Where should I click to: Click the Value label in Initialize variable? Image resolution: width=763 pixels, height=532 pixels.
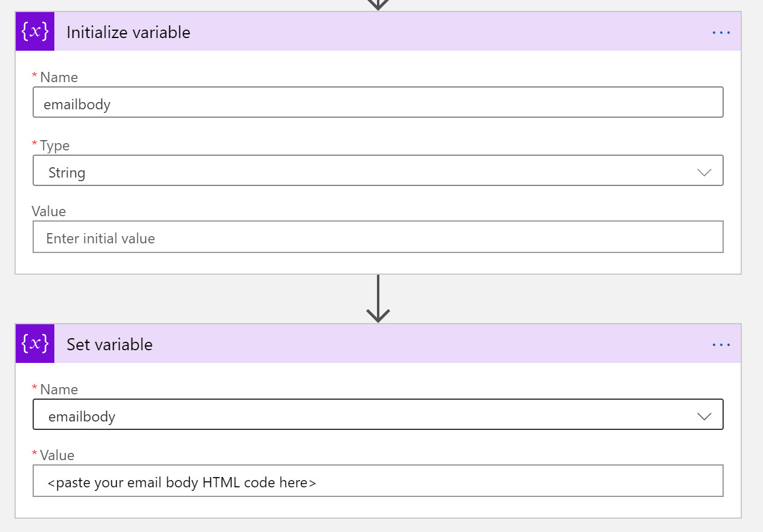click(48, 211)
